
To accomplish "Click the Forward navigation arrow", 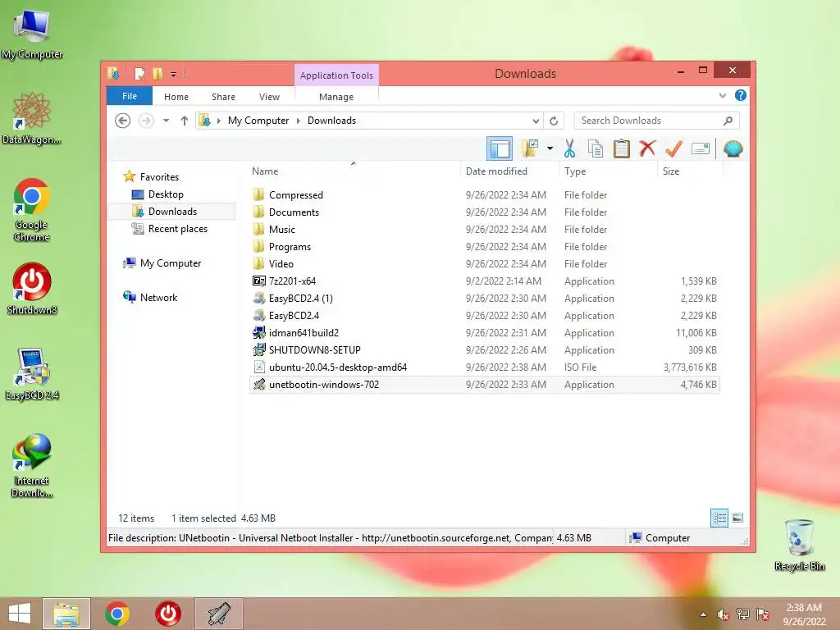I will click(x=146, y=121).
